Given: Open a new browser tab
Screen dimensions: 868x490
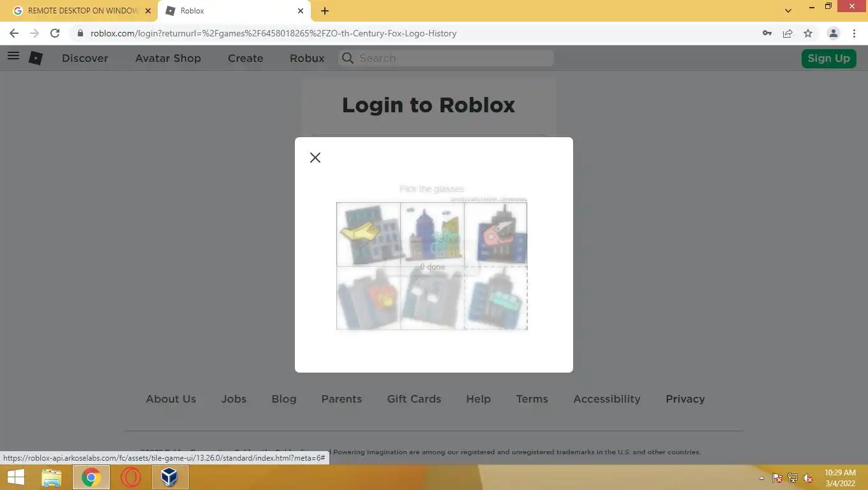Looking at the screenshot, I should click(325, 11).
